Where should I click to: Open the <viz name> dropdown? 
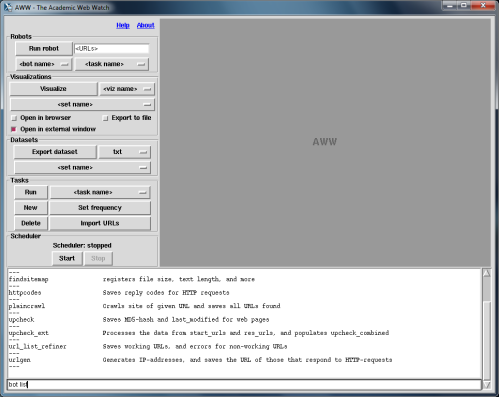click(127, 89)
